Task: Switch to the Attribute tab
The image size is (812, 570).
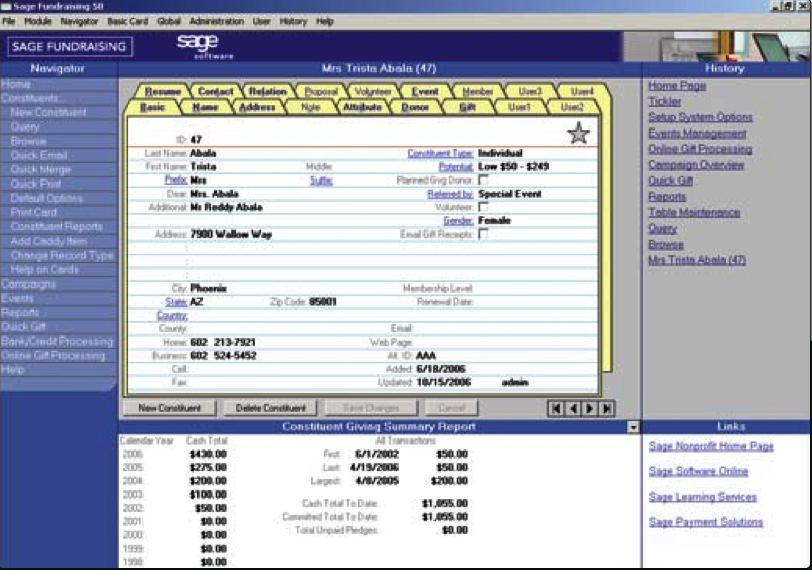Action: pos(362,107)
